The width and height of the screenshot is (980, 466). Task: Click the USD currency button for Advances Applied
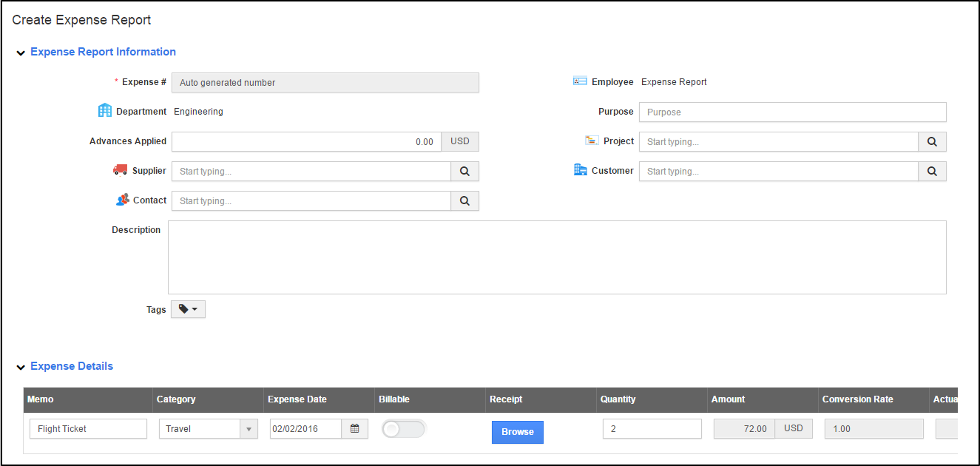point(460,141)
